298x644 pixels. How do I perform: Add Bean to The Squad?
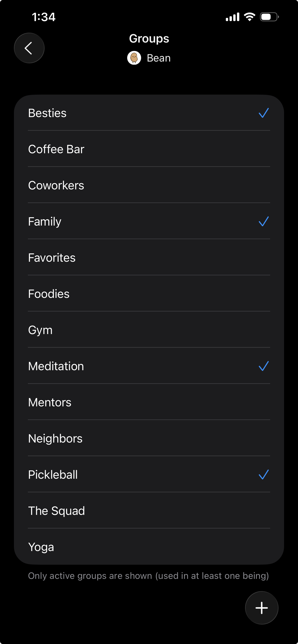pyautogui.click(x=149, y=511)
